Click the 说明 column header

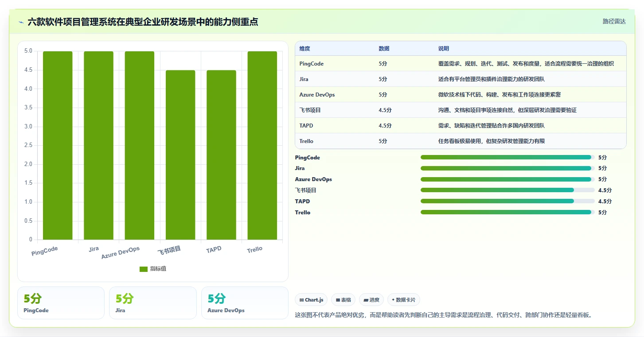click(x=444, y=49)
